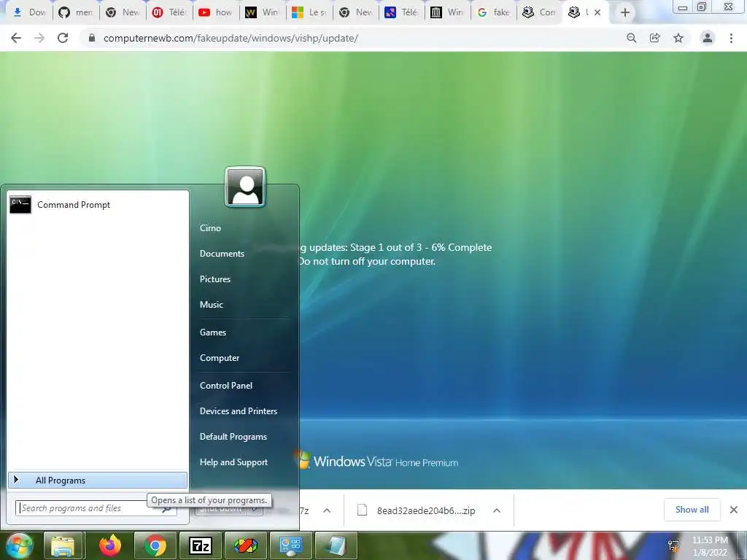Expand All Programs list
Image resolution: width=747 pixels, height=560 pixels.
98,481
